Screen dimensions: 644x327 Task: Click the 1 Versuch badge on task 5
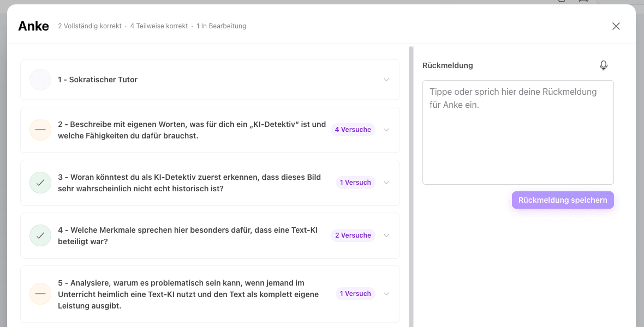click(x=355, y=294)
